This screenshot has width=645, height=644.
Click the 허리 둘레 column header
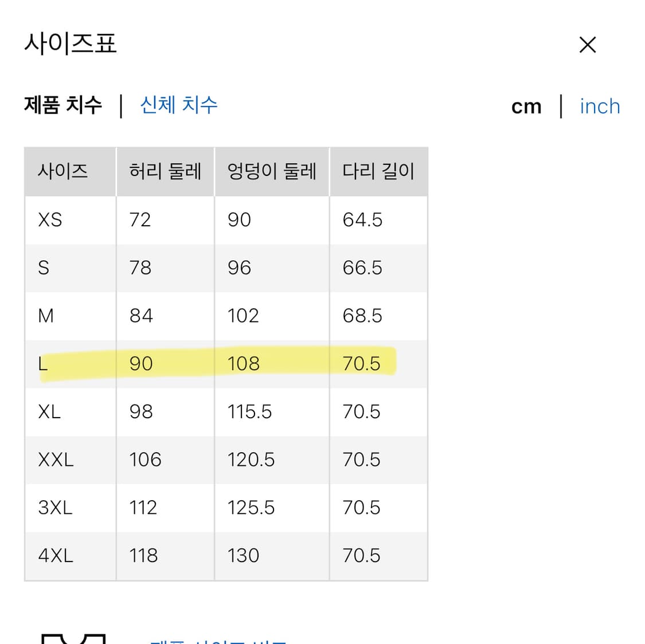pos(165,171)
